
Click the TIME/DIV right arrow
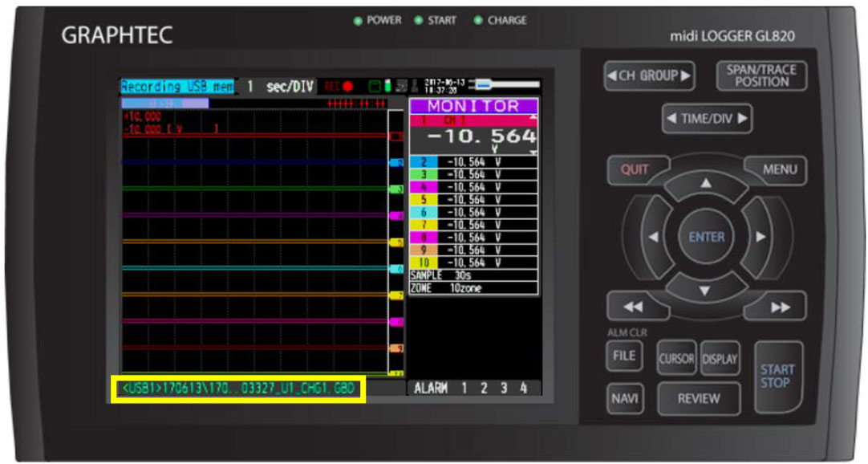pyautogui.click(x=742, y=119)
